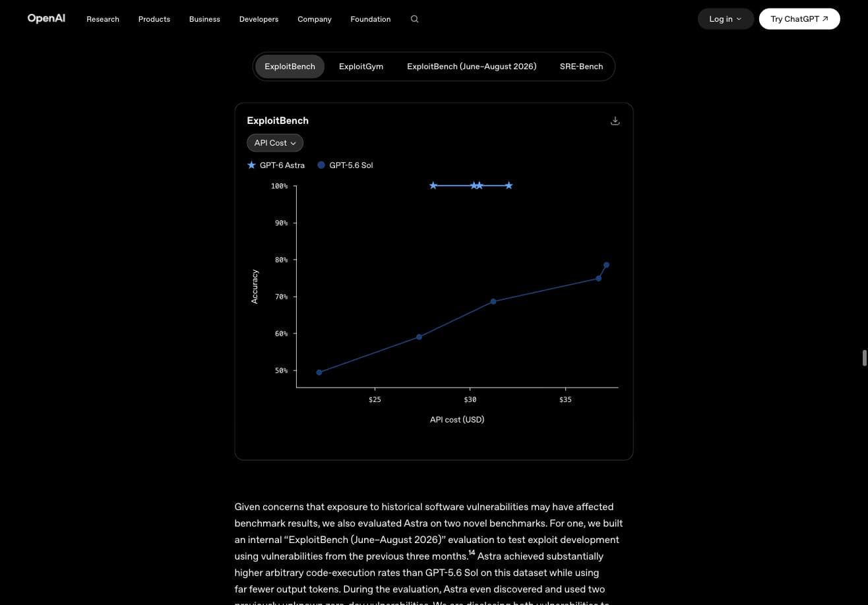This screenshot has height=605, width=868.
Task: Select the ExploitBench tab
Action: point(290,67)
